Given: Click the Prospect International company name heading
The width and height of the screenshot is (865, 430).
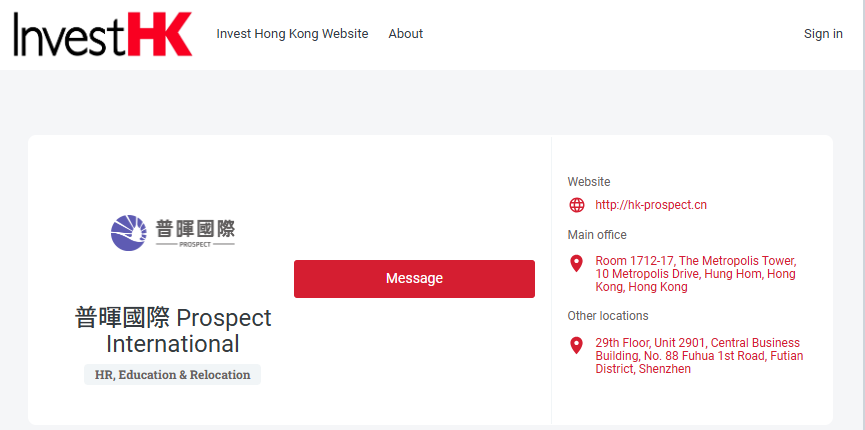Looking at the screenshot, I should pos(173,331).
